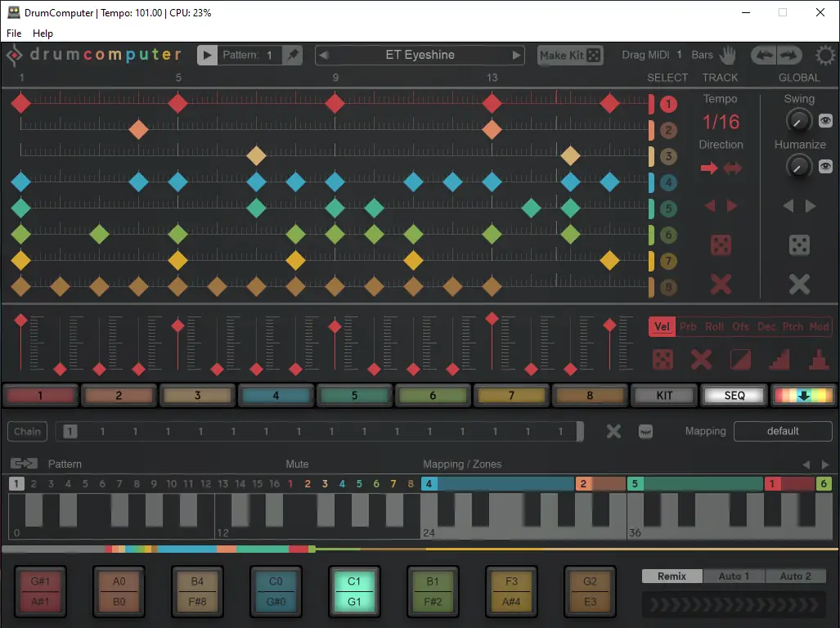Open the Help menu
The image size is (840, 628).
43,34
